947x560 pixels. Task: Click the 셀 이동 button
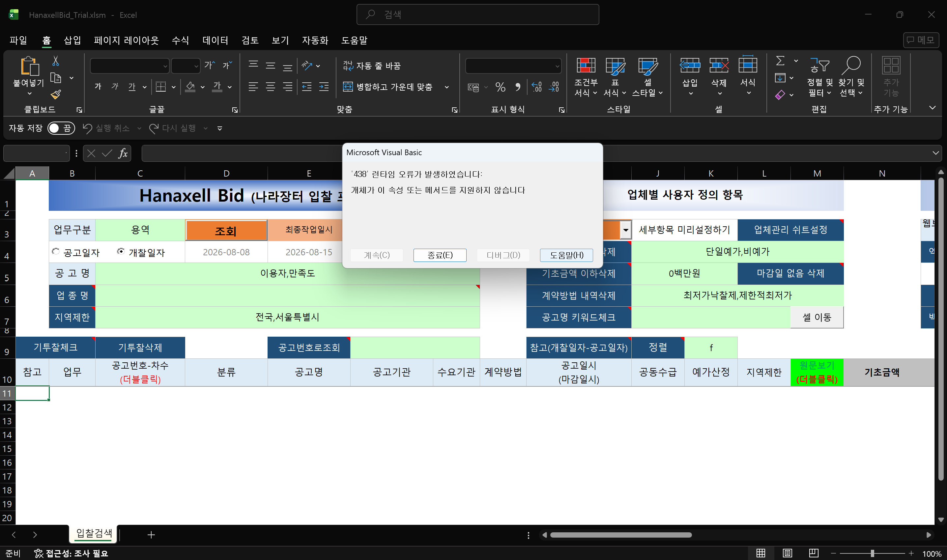click(x=817, y=317)
